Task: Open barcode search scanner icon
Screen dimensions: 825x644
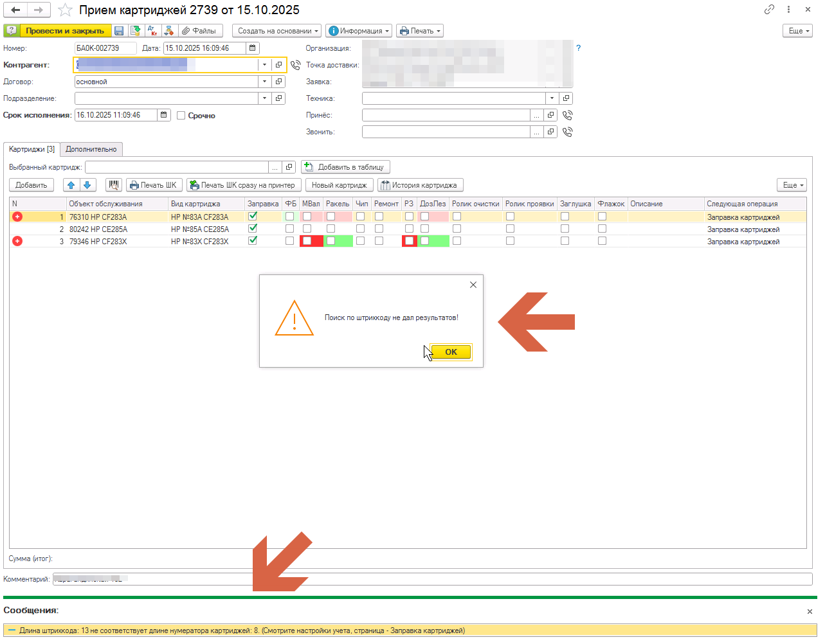Action: tap(114, 185)
